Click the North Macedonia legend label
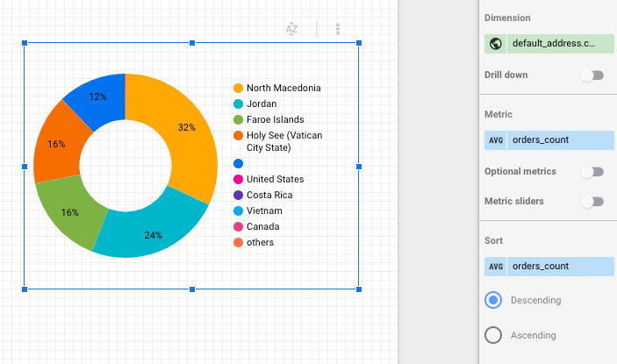Screen dimensions: 617x364 (x=283, y=88)
